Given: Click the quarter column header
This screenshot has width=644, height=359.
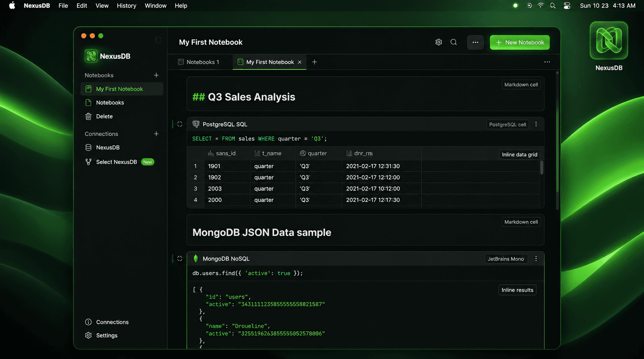Looking at the screenshot, I should click(x=318, y=153).
